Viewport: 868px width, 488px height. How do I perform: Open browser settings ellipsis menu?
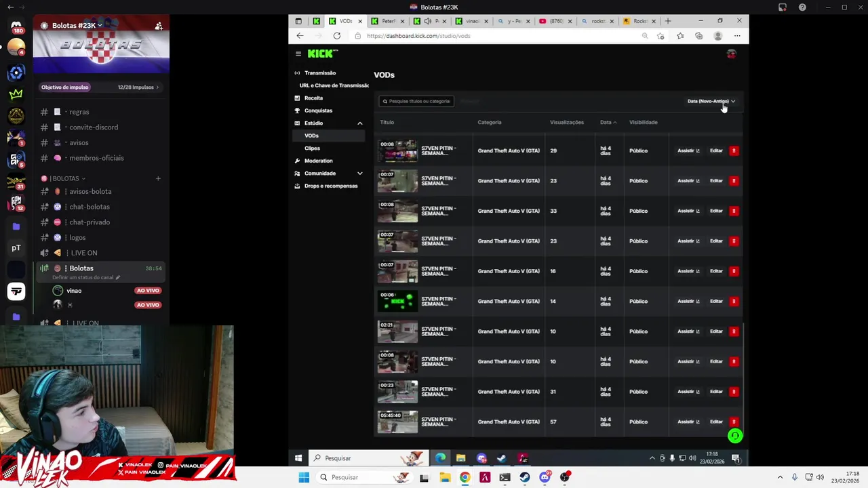pyautogui.click(x=737, y=36)
